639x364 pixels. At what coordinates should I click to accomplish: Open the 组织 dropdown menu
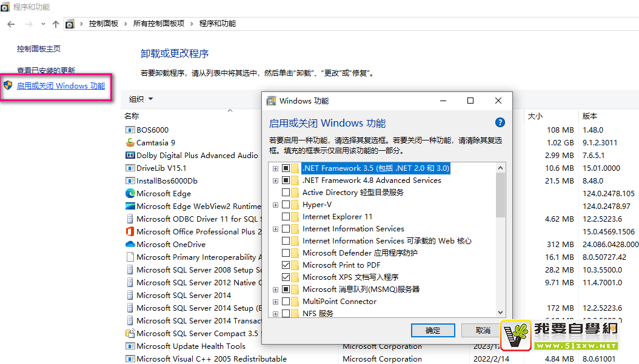coord(141,99)
